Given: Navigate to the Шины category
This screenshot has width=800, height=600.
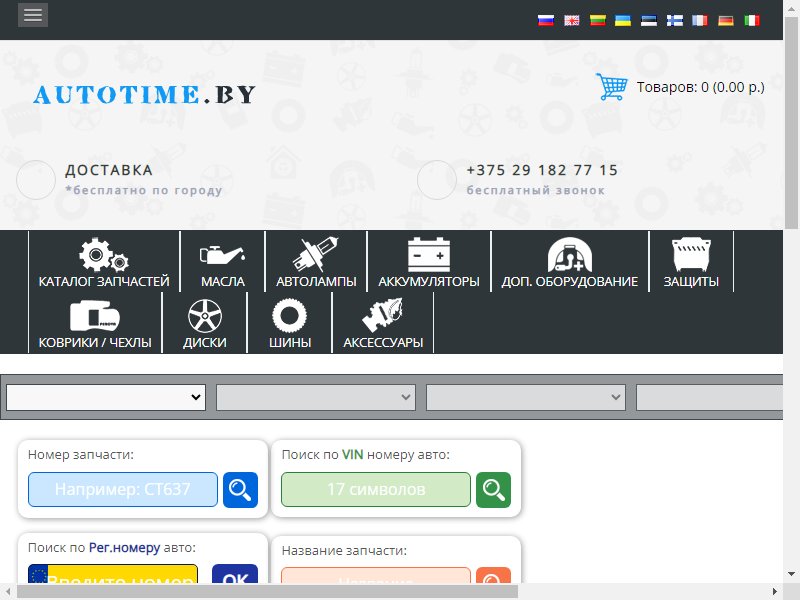Looking at the screenshot, I should 290,322.
